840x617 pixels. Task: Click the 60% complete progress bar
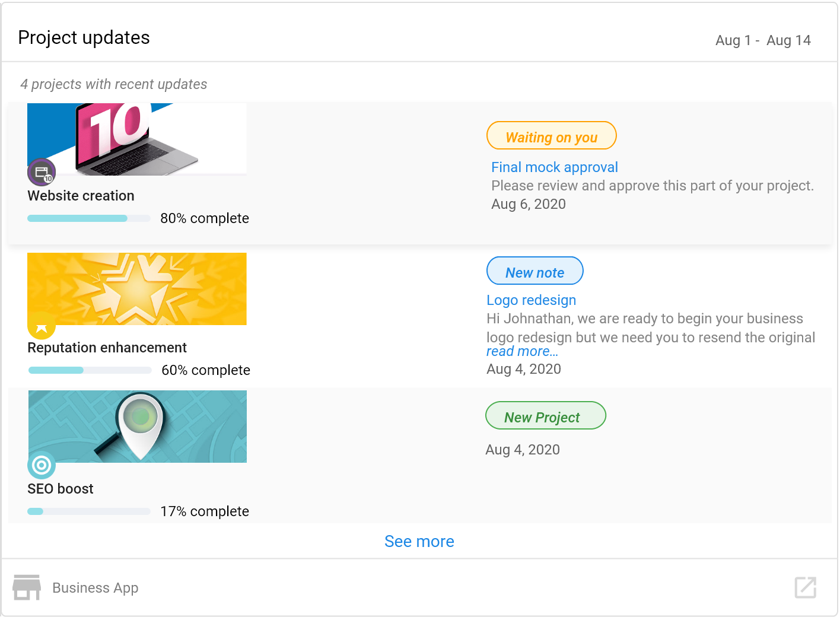tap(90, 370)
